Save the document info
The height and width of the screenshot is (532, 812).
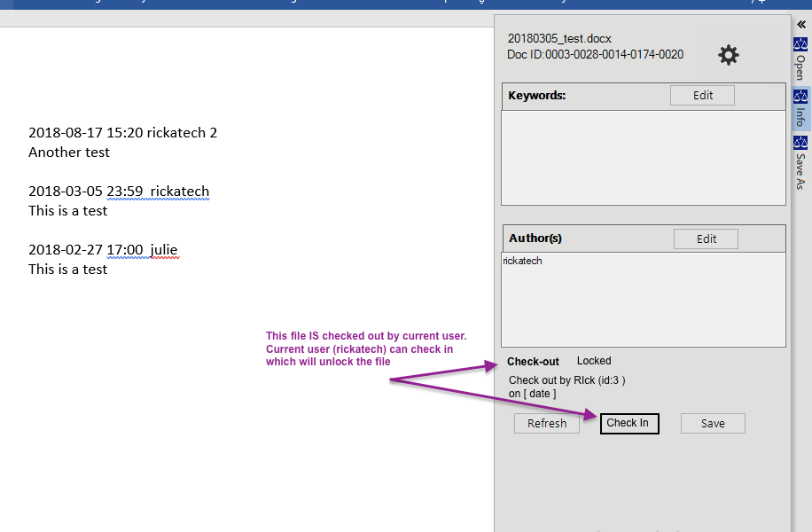[x=713, y=423]
